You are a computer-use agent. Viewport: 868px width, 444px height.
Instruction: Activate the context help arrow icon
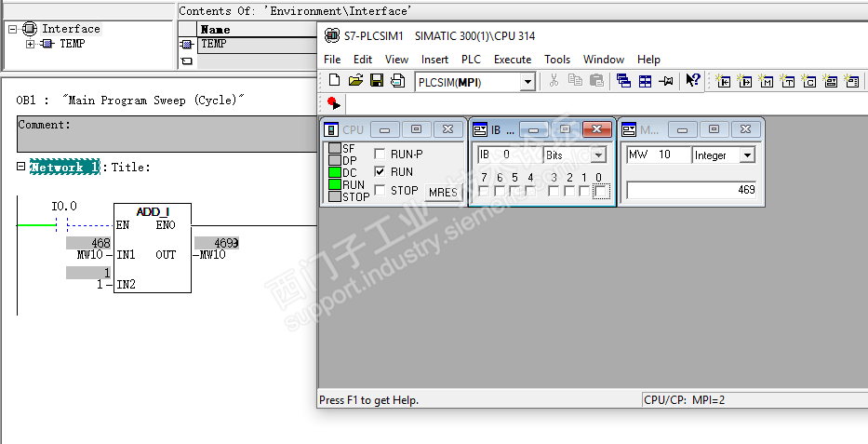click(x=692, y=81)
